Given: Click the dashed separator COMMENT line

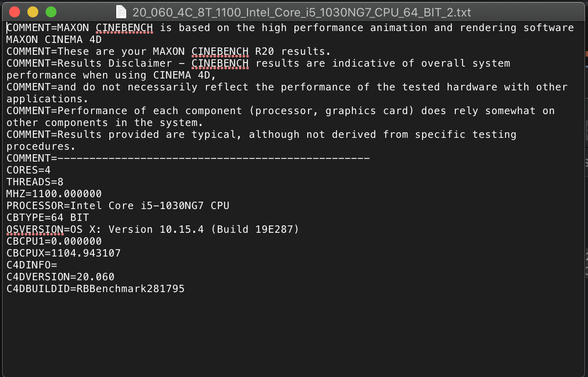Looking at the screenshot, I should click(x=188, y=158).
